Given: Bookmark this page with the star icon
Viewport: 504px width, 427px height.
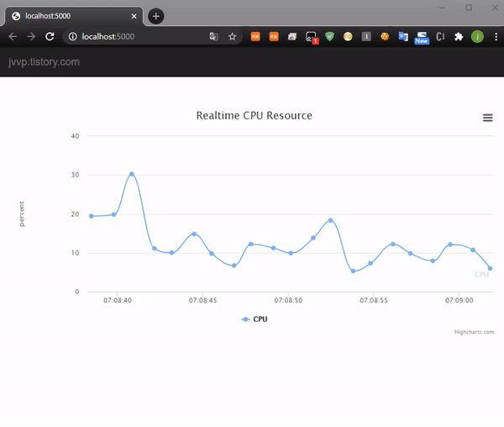Looking at the screenshot, I should [233, 37].
